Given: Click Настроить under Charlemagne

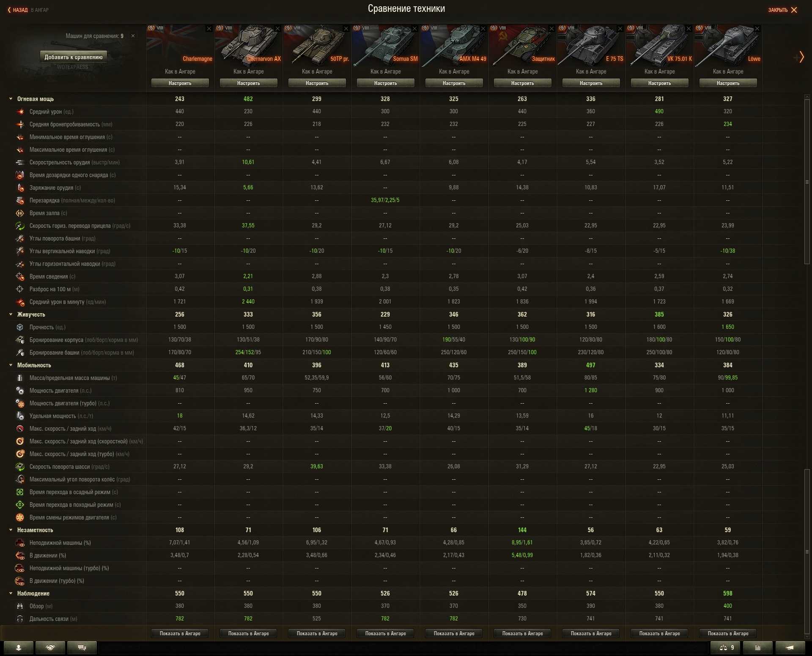Looking at the screenshot, I should click(180, 83).
